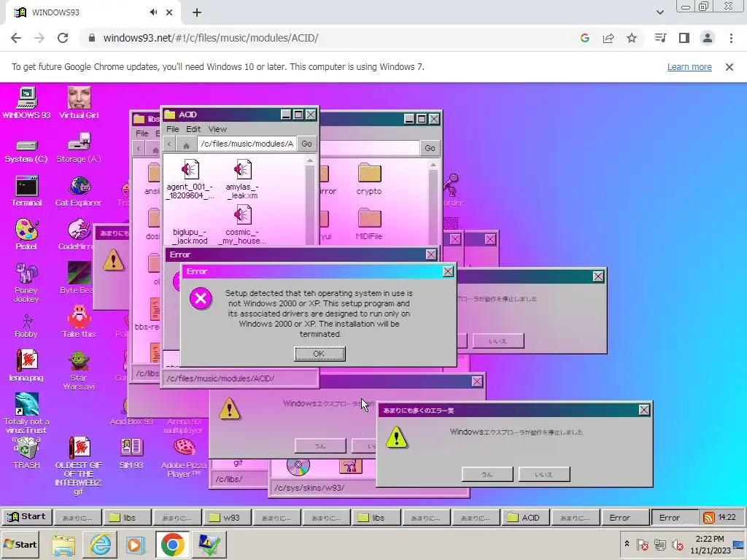The width and height of the screenshot is (747, 560).
Task: Click OK in the Error dialog
Action: (x=320, y=354)
